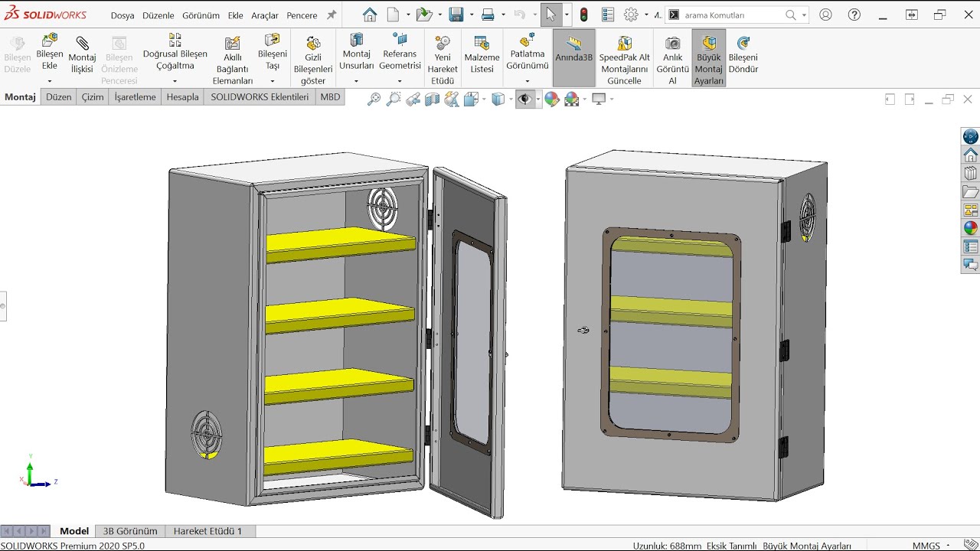The image size is (980, 551).
Task: Click the left panel expand handle
Action: point(3,306)
